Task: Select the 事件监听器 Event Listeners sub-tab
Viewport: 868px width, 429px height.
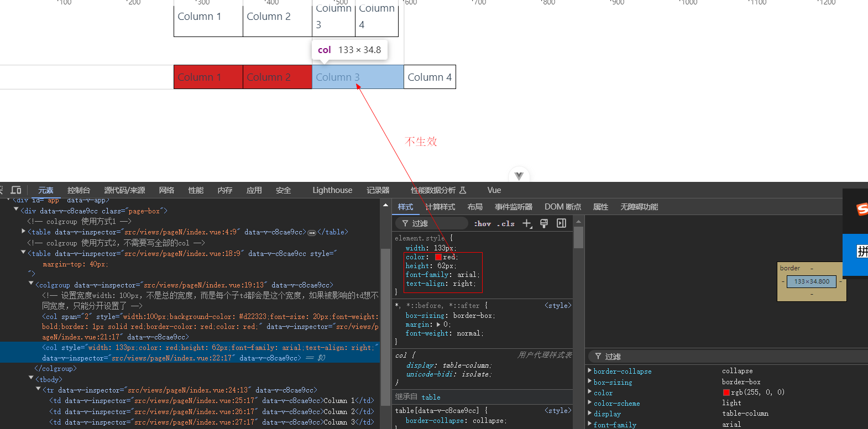Action: coord(514,207)
